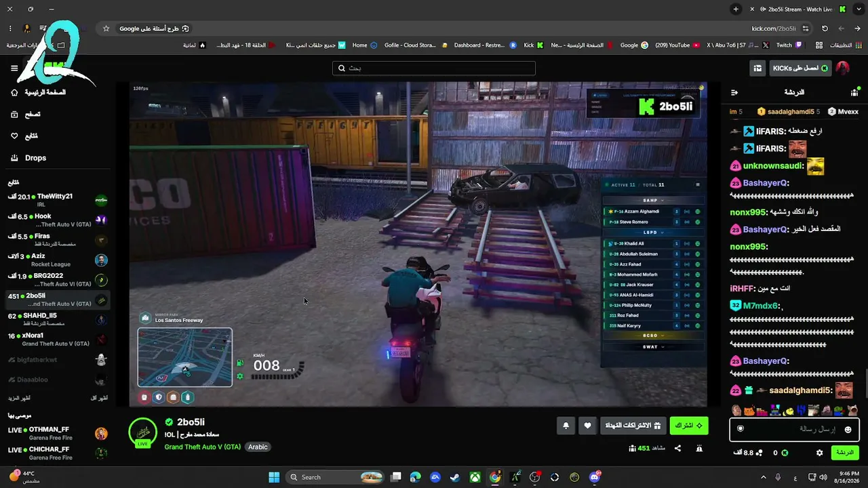Open the Gofile Cloud Storage bookmark
The height and width of the screenshot is (488, 868).
pyautogui.click(x=416, y=45)
